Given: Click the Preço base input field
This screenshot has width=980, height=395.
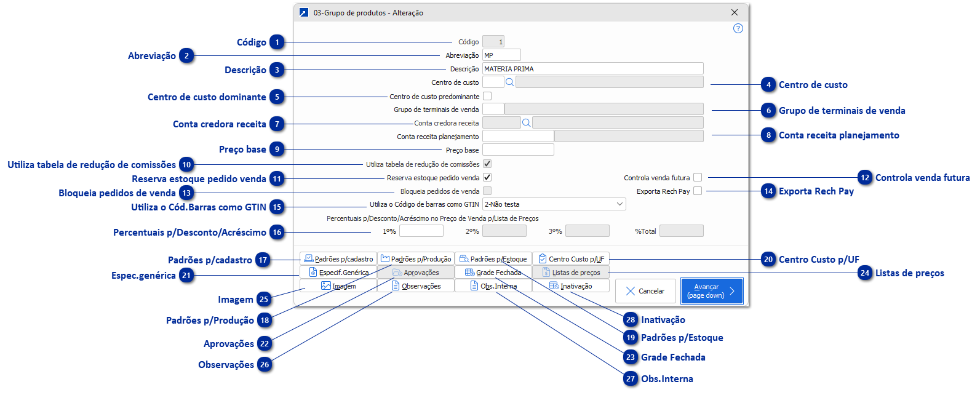Looking at the screenshot, I should point(518,150).
